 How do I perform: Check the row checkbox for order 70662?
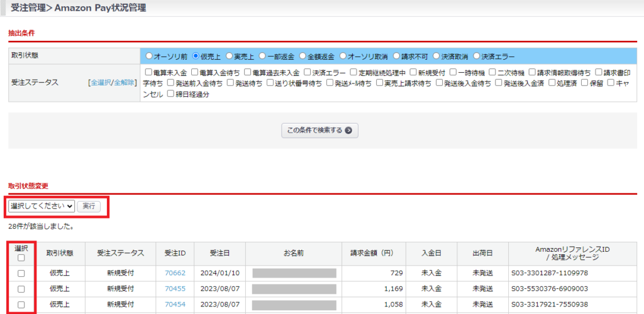(x=21, y=273)
